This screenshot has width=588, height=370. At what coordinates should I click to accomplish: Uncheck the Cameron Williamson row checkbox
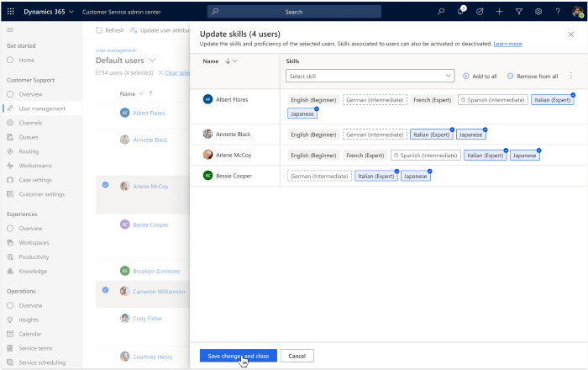click(105, 290)
